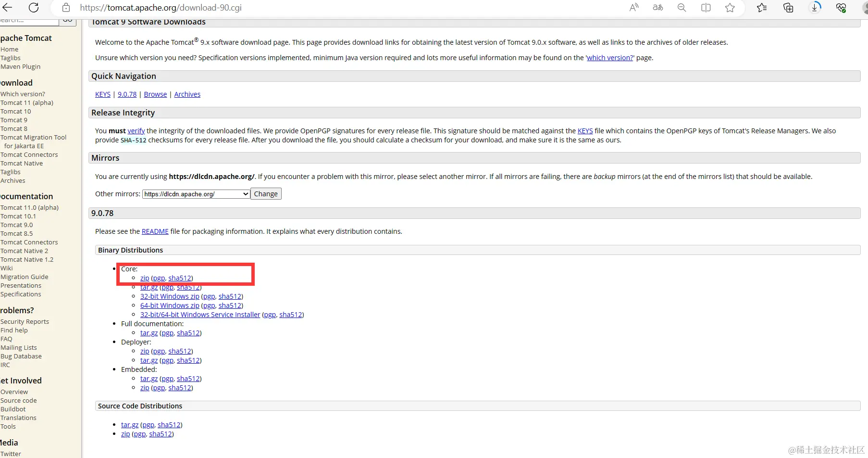Image resolution: width=868 pixels, height=458 pixels.
Task: Open pgp for 64-bit Windows zip
Action: point(209,305)
